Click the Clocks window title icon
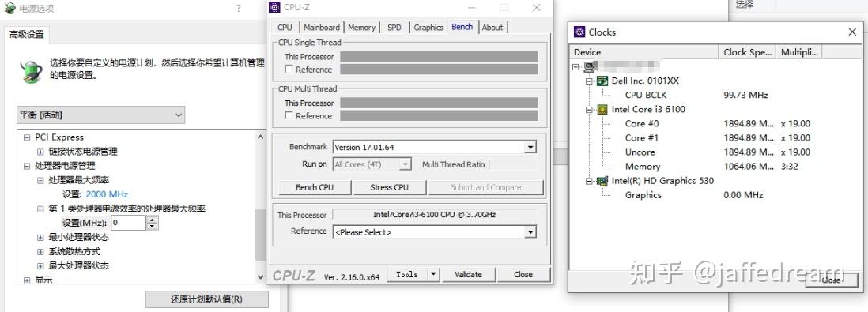This screenshot has width=868, height=312. 579,32
